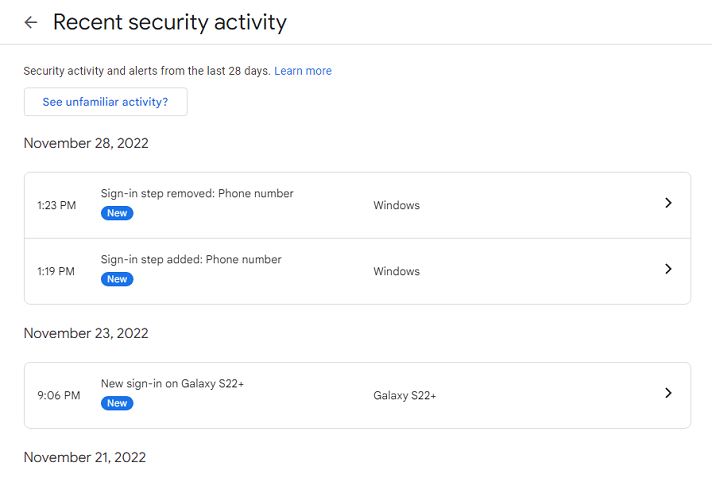Viewport: 712px width, 482px height.
Task: Click Windows device label in 1:23 PM row
Action: coord(396,205)
